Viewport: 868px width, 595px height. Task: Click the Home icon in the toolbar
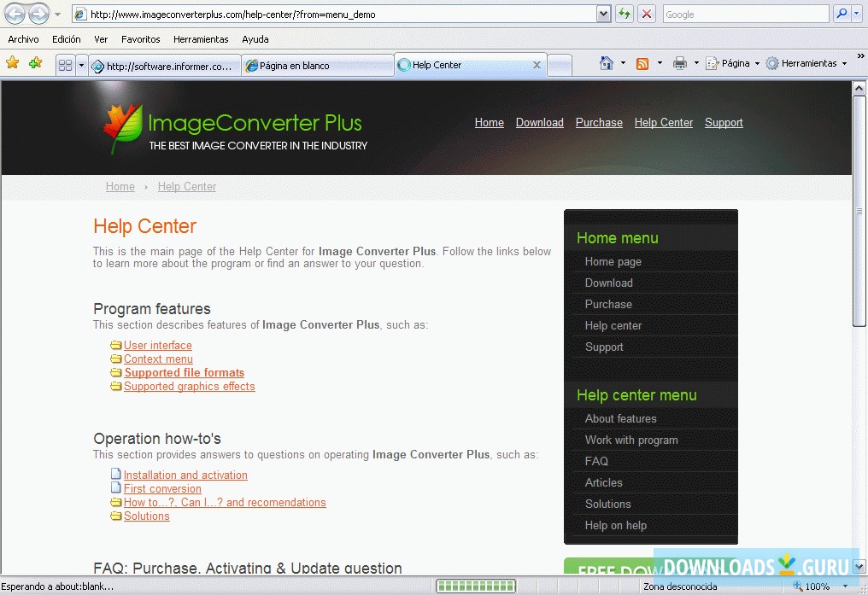607,63
